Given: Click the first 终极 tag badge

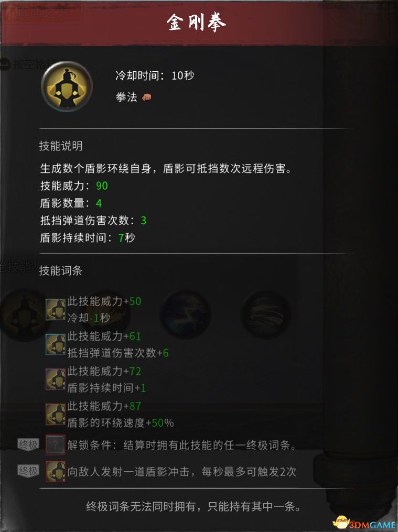Looking at the screenshot, I should click(x=28, y=444).
